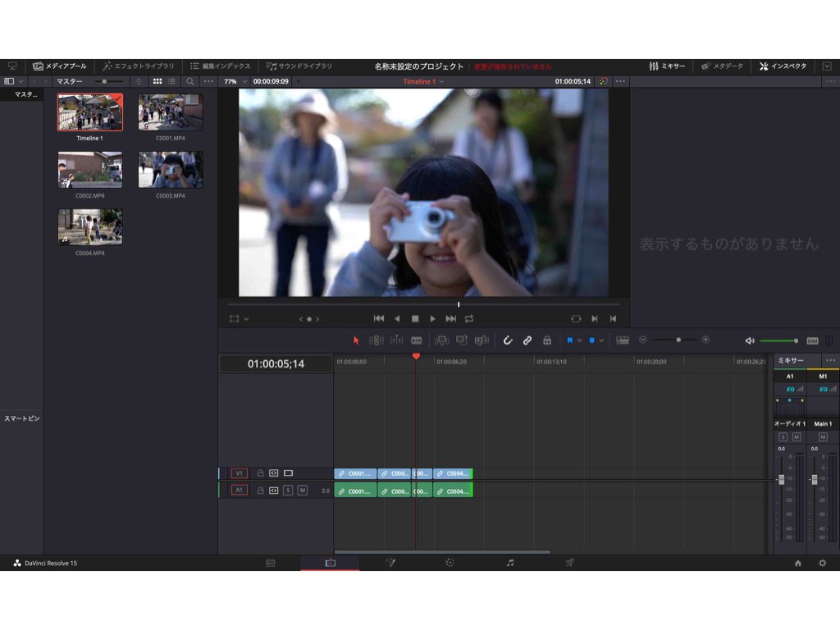Open the Deliver page rocket icon

(x=570, y=563)
